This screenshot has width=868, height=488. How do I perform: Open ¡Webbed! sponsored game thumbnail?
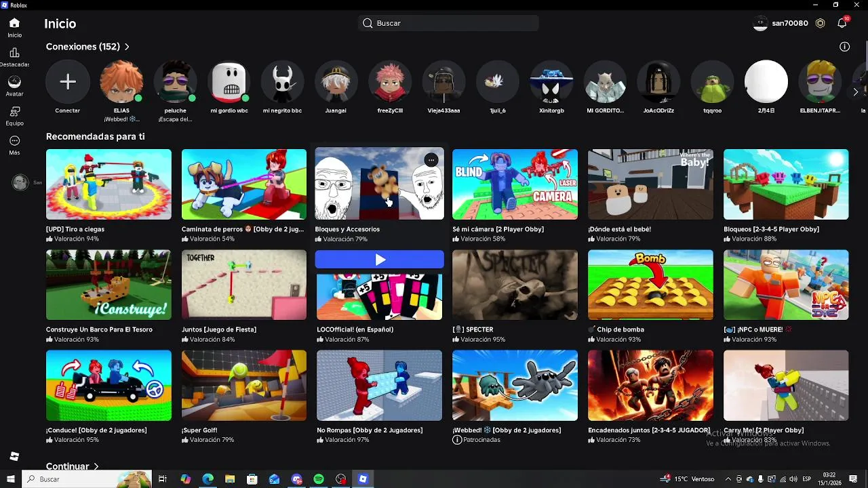click(x=515, y=385)
